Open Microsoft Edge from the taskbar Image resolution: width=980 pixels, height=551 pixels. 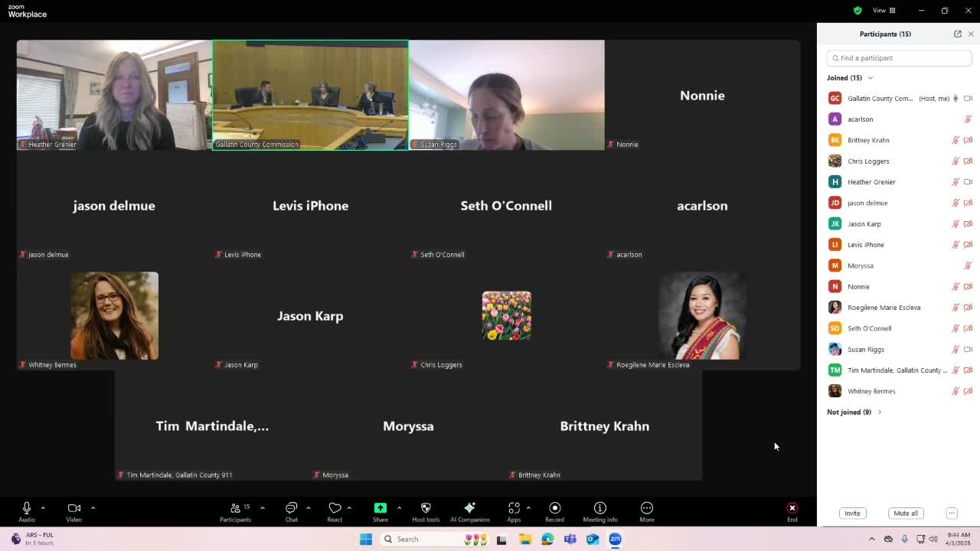point(547,539)
